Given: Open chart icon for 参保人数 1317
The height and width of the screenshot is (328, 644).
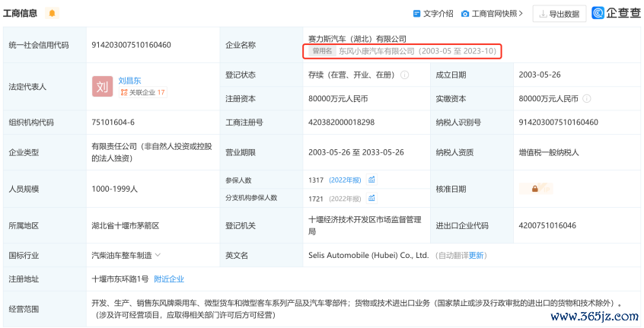Looking at the screenshot, I should coord(371,180).
